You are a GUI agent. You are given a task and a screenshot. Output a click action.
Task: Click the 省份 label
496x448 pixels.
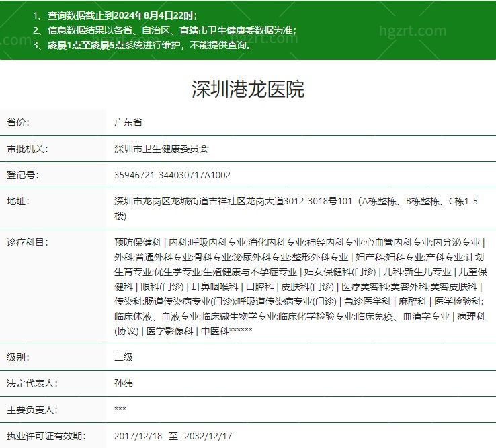click(x=18, y=122)
